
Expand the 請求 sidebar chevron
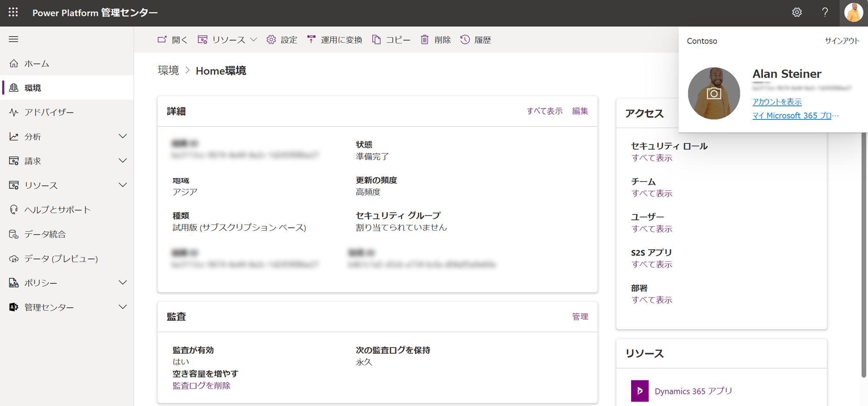tap(123, 161)
